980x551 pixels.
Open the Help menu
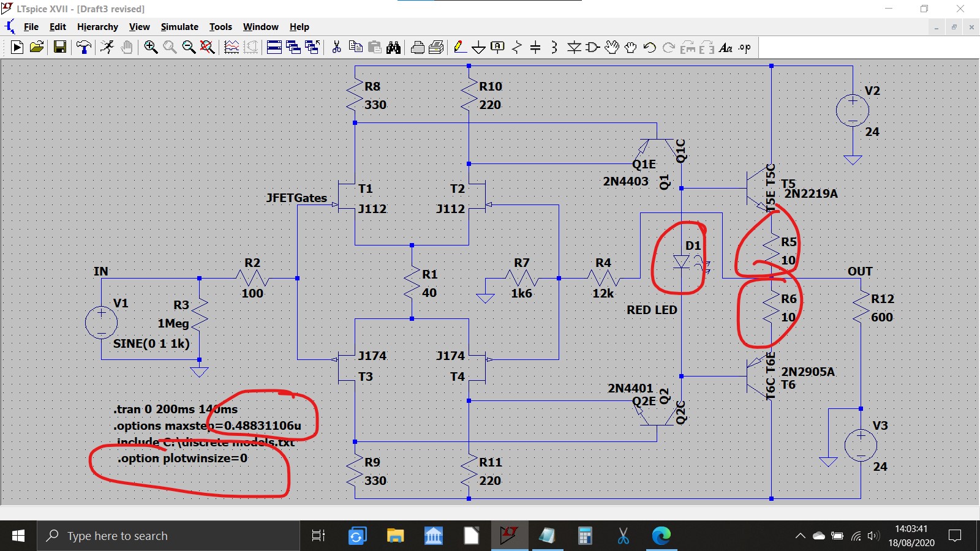(300, 27)
